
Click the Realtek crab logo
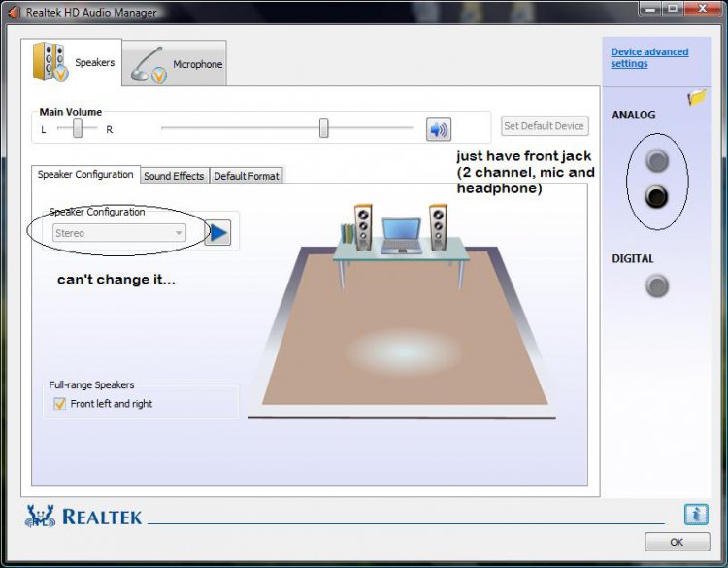coord(40,516)
